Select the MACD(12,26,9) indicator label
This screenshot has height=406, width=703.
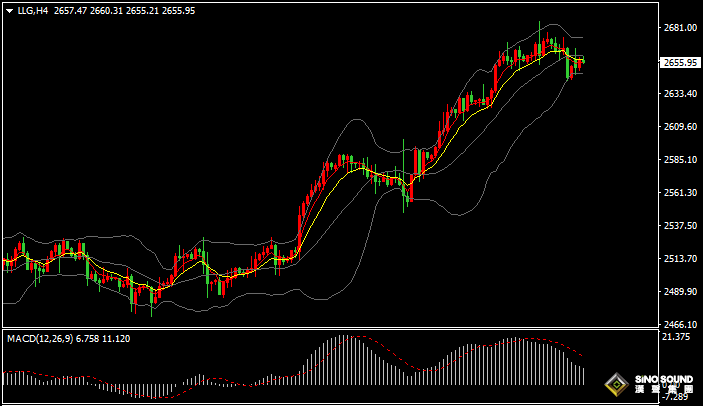pos(40,339)
